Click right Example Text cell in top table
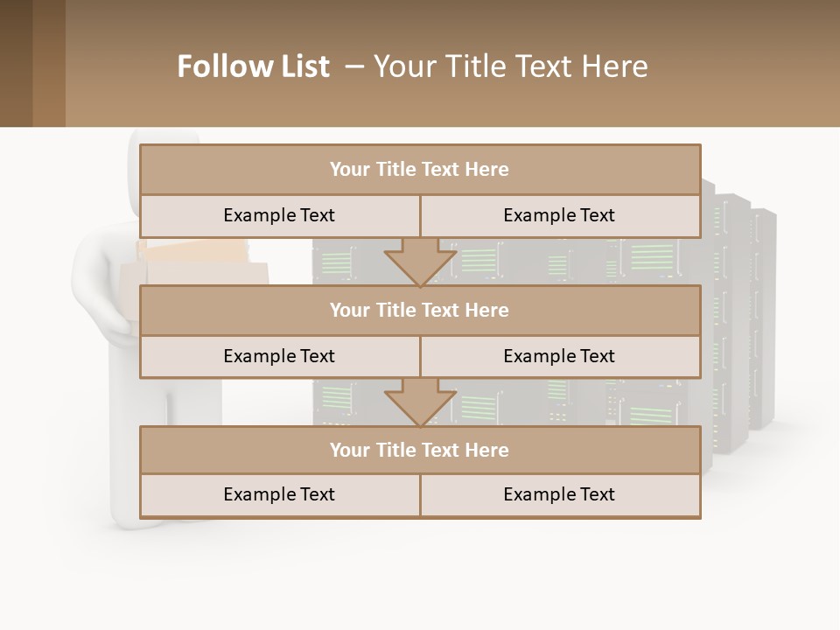Screen dimensions: 840x630 pyautogui.click(x=559, y=215)
